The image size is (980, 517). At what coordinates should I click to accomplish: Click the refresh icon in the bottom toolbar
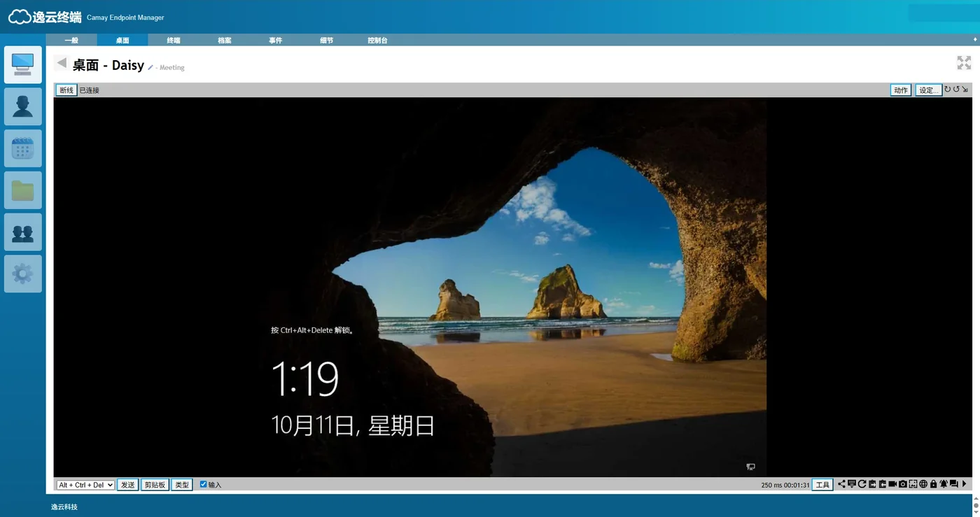click(x=862, y=484)
